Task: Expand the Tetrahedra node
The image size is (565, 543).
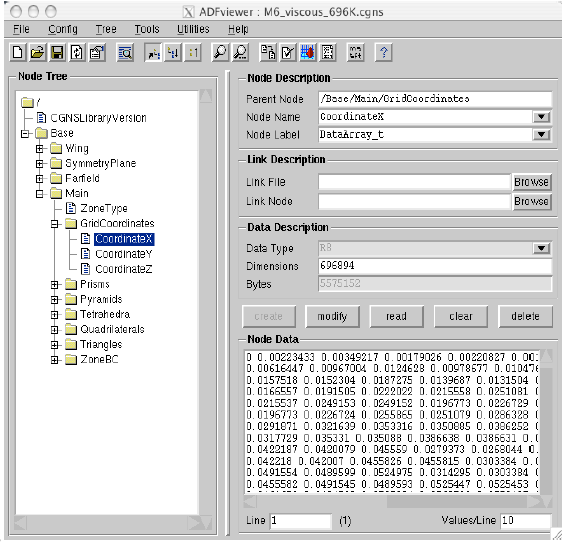Action: (54, 315)
